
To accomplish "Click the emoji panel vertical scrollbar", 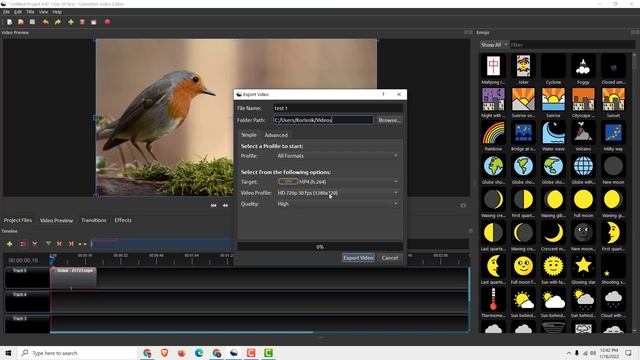I will [x=634, y=192].
